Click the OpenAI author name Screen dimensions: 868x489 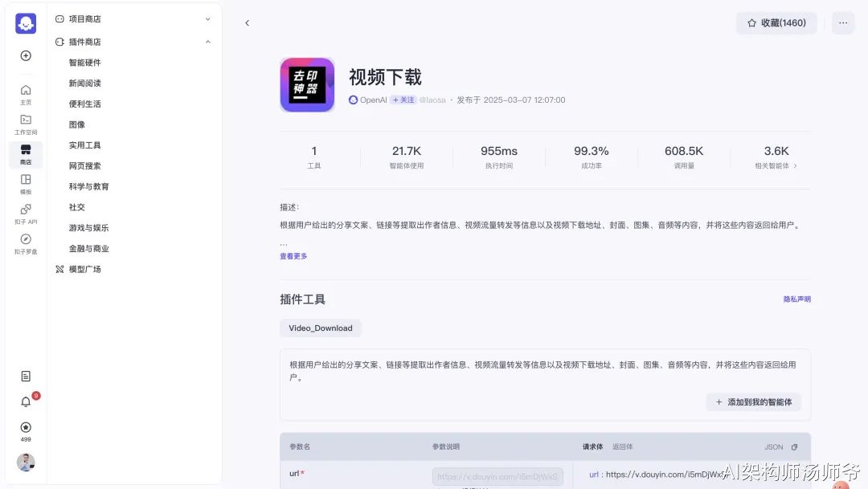tap(373, 100)
